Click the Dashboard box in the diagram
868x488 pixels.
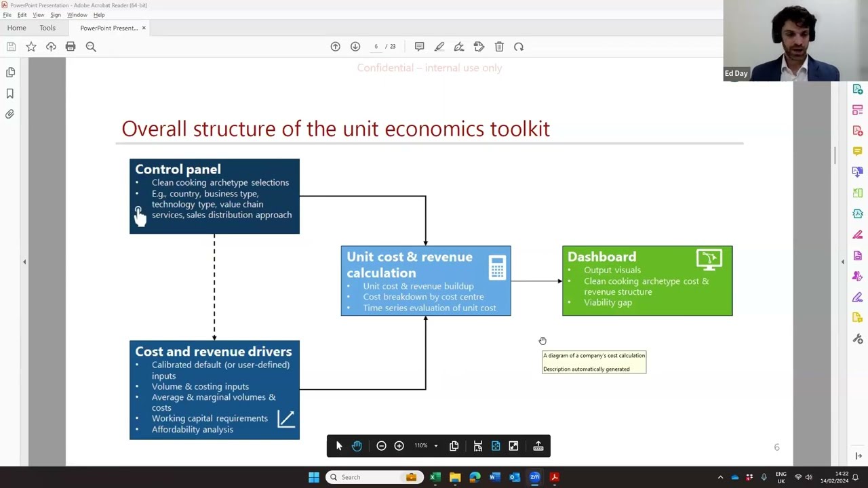(x=647, y=281)
